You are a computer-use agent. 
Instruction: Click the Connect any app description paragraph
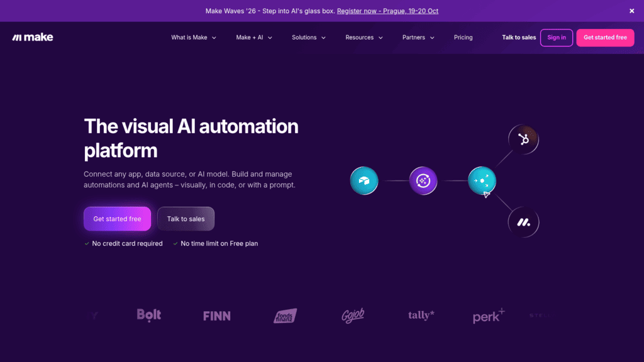pyautogui.click(x=189, y=179)
